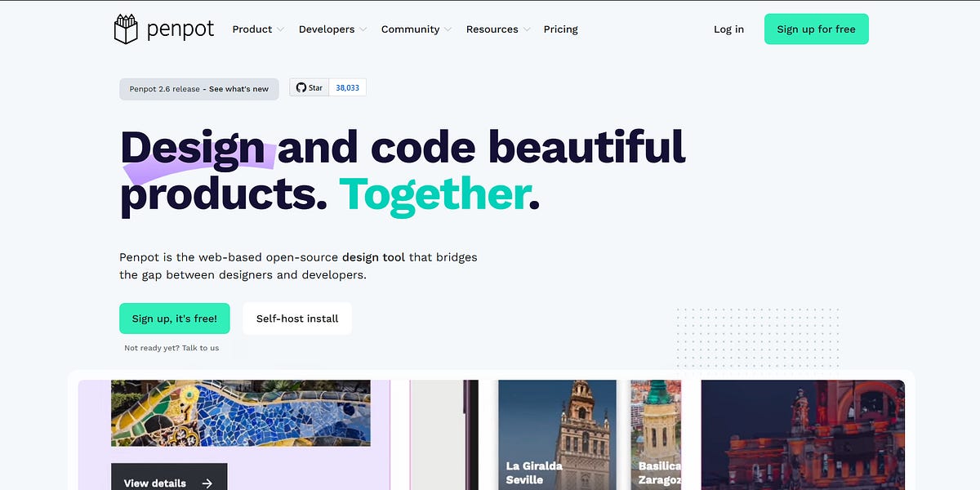Expand the Community menu chevron
Image resolution: width=980 pixels, height=490 pixels.
click(448, 29)
